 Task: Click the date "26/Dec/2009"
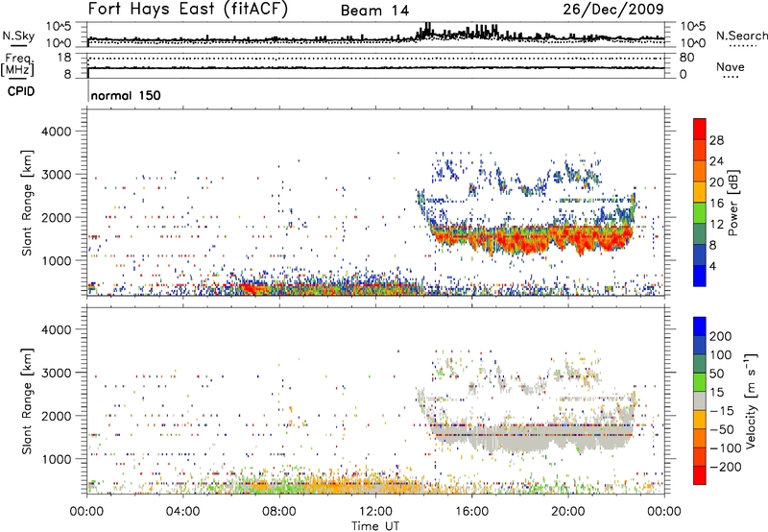tap(613, 9)
